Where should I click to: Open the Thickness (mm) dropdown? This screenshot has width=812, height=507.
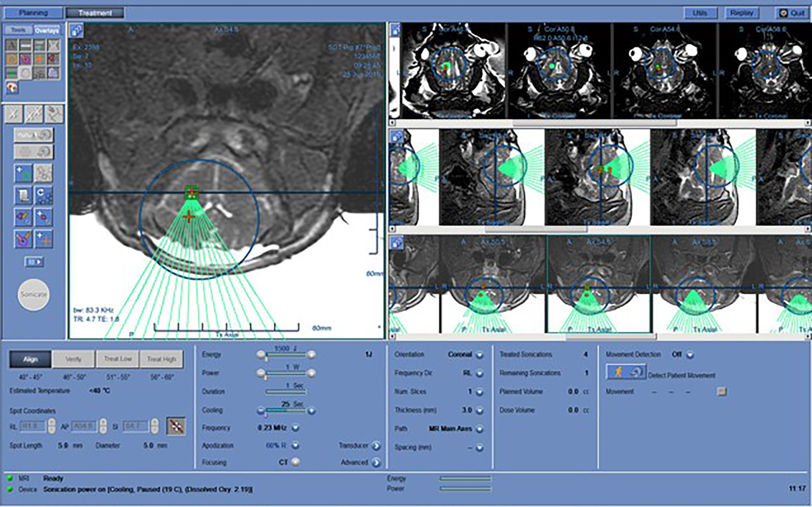click(x=480, y=410)
